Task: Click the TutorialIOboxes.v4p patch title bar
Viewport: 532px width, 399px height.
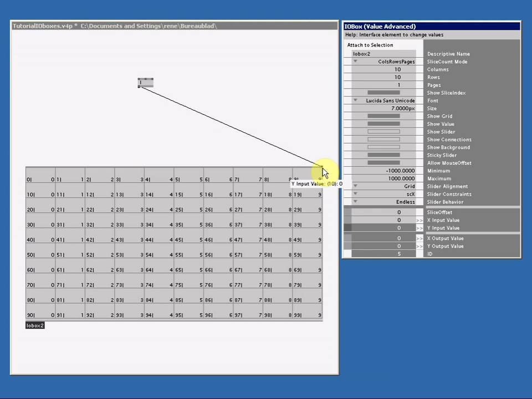Action: click(175, 26)
